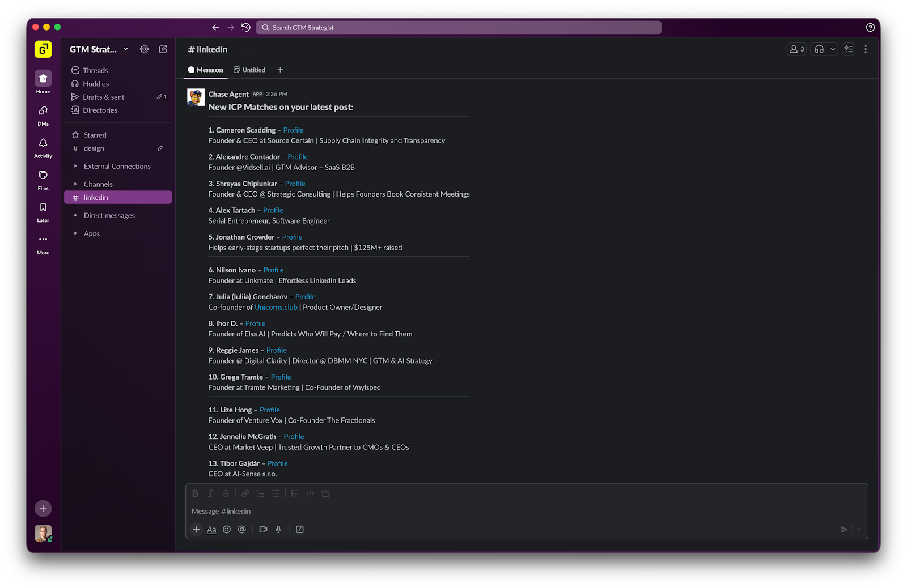Viewport: 907px width, 588px height.
Task: Open user profile avatar at bottom left
Action: tap(43, 533)
